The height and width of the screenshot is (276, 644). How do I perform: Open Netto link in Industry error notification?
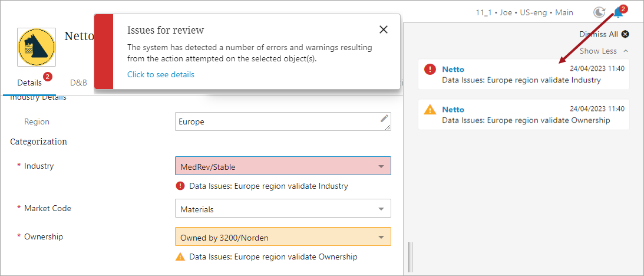pos(453,70)
